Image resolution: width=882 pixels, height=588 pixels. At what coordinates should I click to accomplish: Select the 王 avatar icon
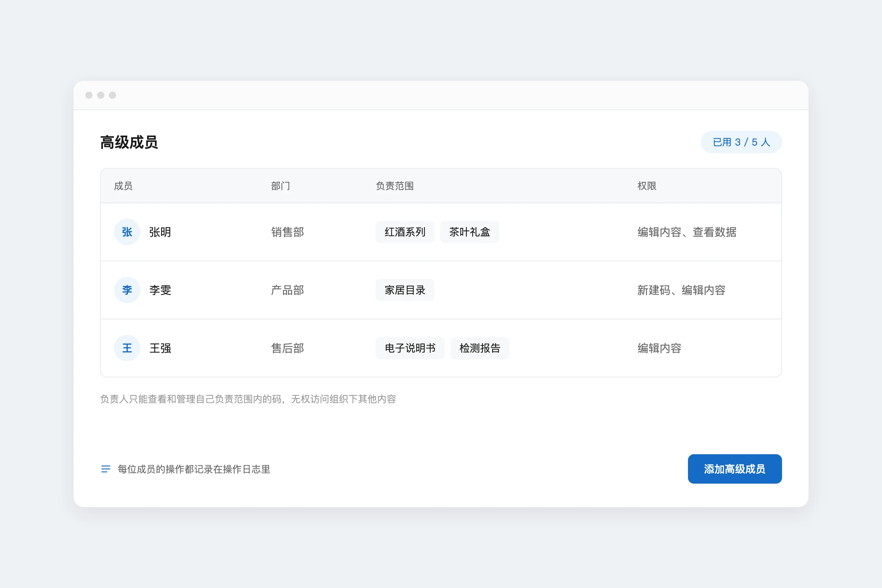[127, 348]
